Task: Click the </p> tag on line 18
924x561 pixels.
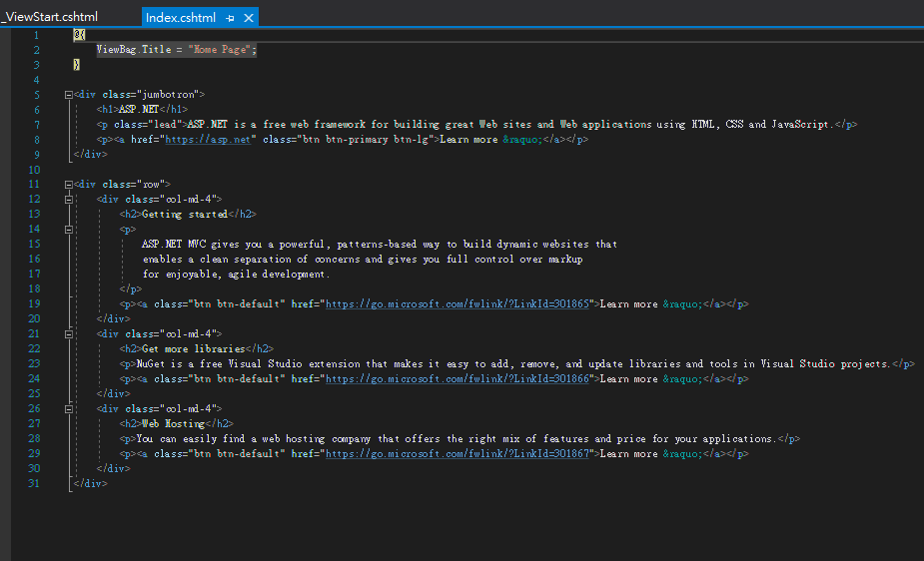Action: point(131,289)
